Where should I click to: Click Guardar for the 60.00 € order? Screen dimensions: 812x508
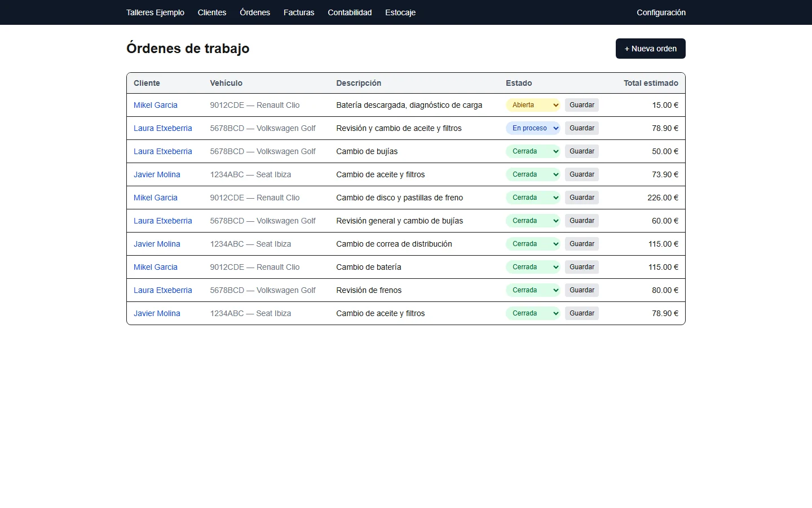click(582, 221)
